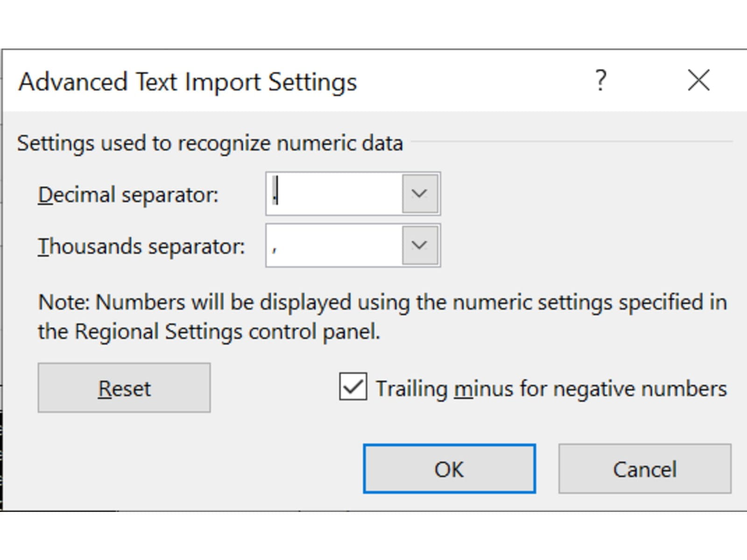Screen dimensions: 747x560
Task: Uncheck Trailing minus for negative numbers checkbox
Action: 353,387
